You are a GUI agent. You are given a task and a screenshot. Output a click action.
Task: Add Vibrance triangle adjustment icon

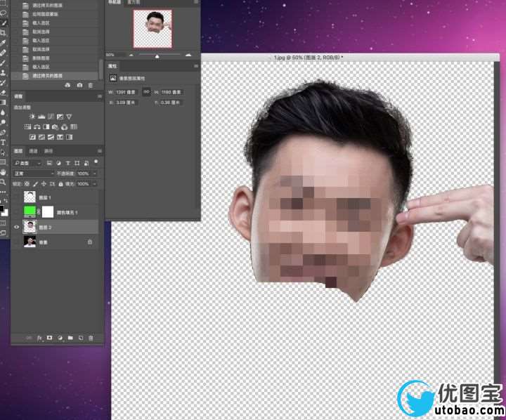[69, 117]
